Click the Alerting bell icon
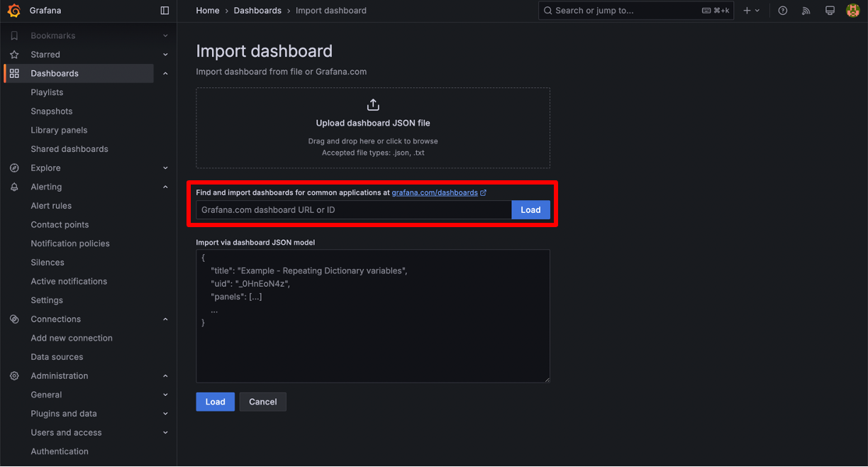Viewport: 868px width, 467px height. (14, 187)
